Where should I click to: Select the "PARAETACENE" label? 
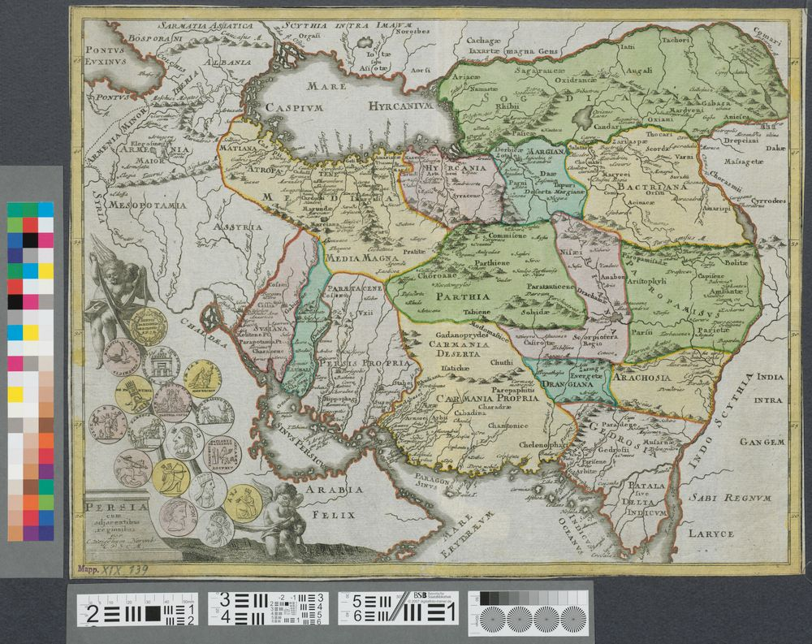(356, 287)
